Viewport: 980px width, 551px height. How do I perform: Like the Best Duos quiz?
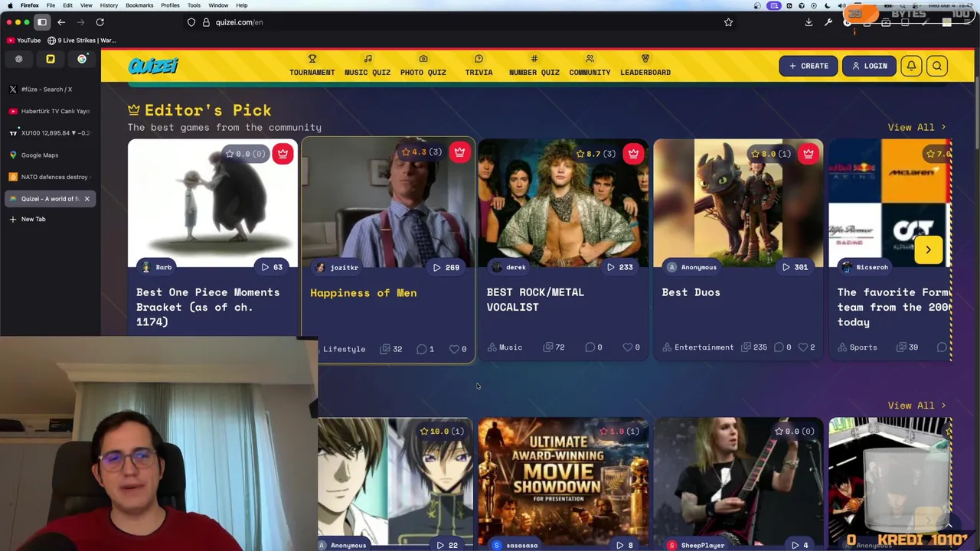coord(806,347)
